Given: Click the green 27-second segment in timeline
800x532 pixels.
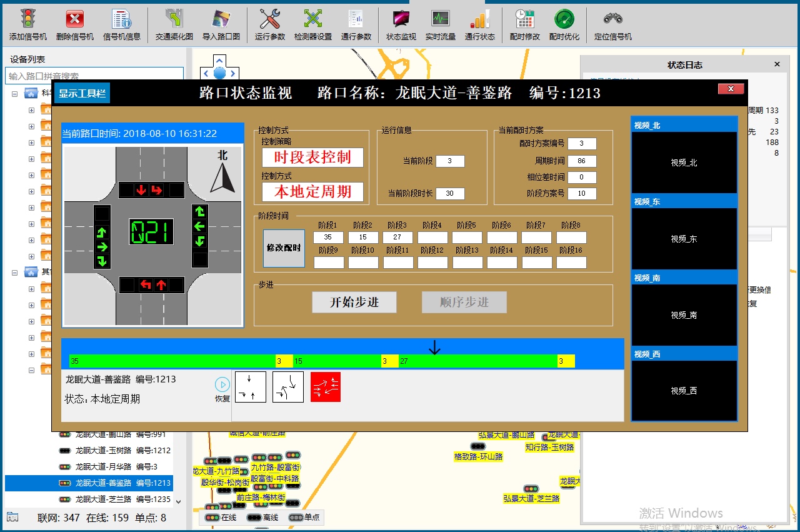Looking at the screenshot, I should pyautogui.click(x=478, y=361).
